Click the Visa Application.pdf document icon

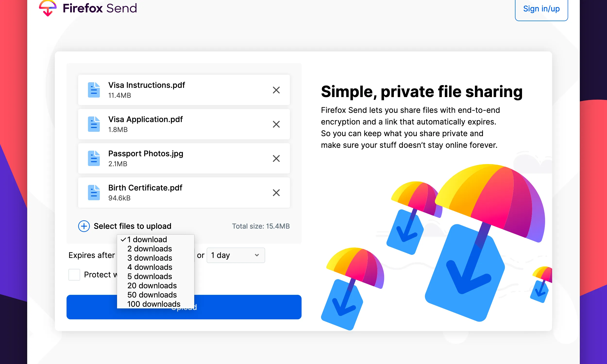pyautogui.click(x=94, y=124)
